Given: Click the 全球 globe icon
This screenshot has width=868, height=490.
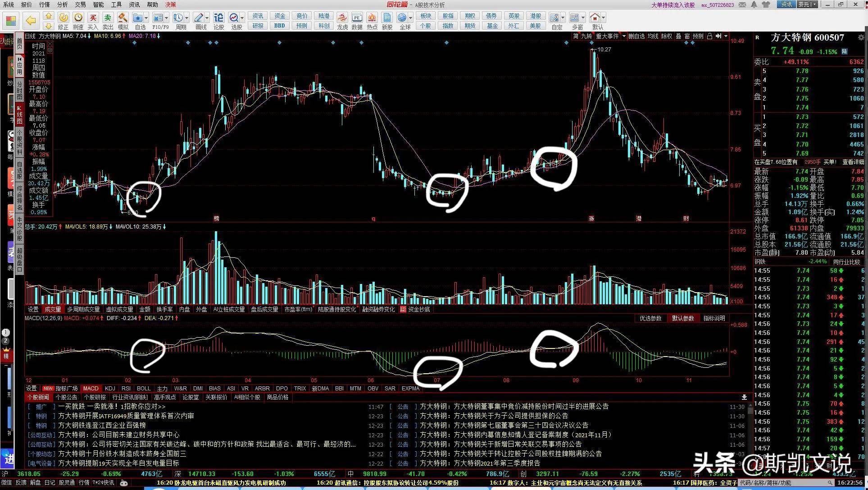Looking at the screenshot, I should pos(402,18).
